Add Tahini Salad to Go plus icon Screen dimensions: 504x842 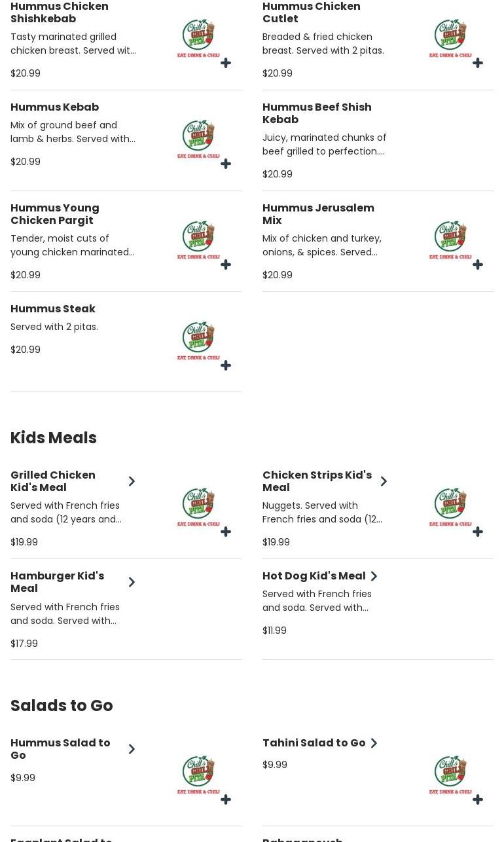tap(478, 799)
